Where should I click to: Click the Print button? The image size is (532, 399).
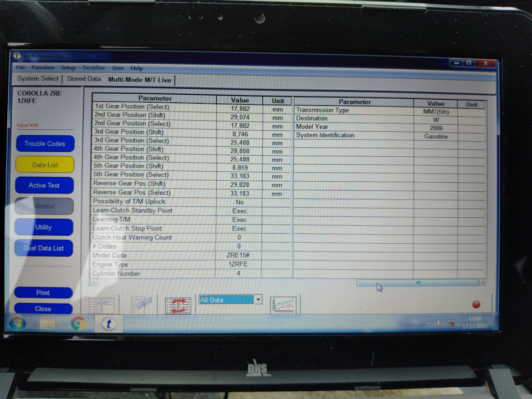coord(43,293)
